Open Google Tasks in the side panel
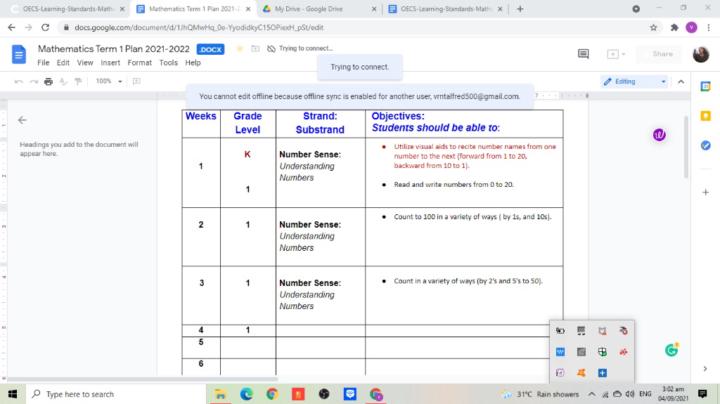The image size is (720, 404). [x=706, y=146]
